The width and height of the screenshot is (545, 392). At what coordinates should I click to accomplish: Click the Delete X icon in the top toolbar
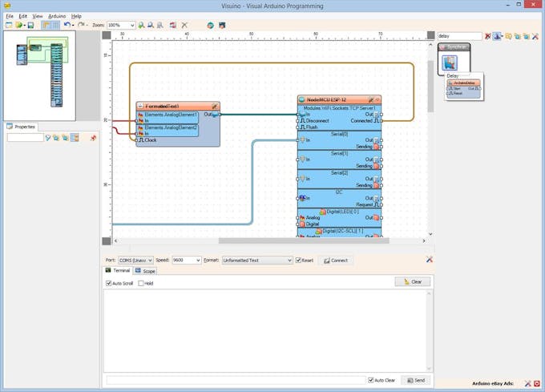click(x=184, y=26)
